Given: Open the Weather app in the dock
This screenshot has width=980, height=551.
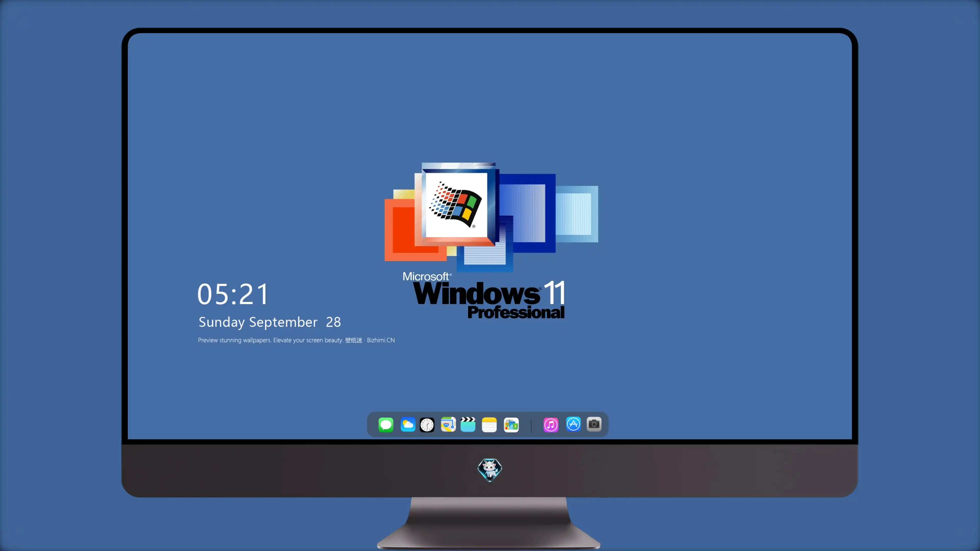Looking at the screenshot, I should (408, 424).
